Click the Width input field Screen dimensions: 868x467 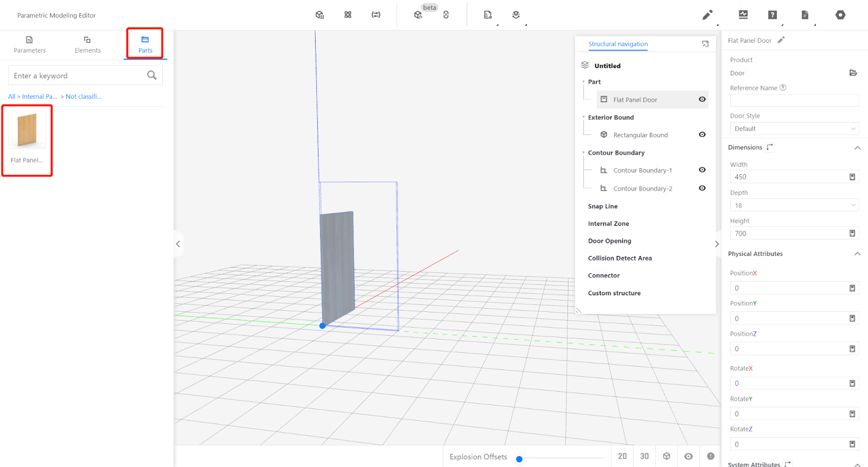tap(789, 177)
